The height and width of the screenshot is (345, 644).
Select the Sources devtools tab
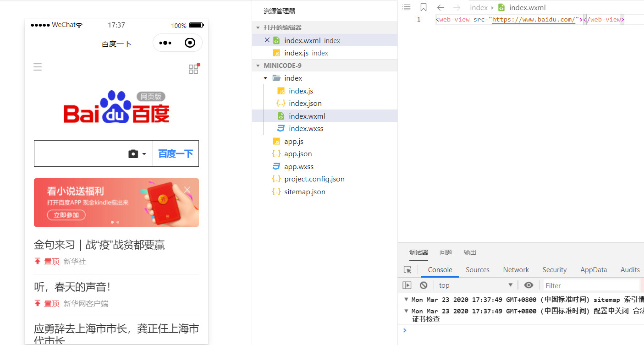pos(478,270)
